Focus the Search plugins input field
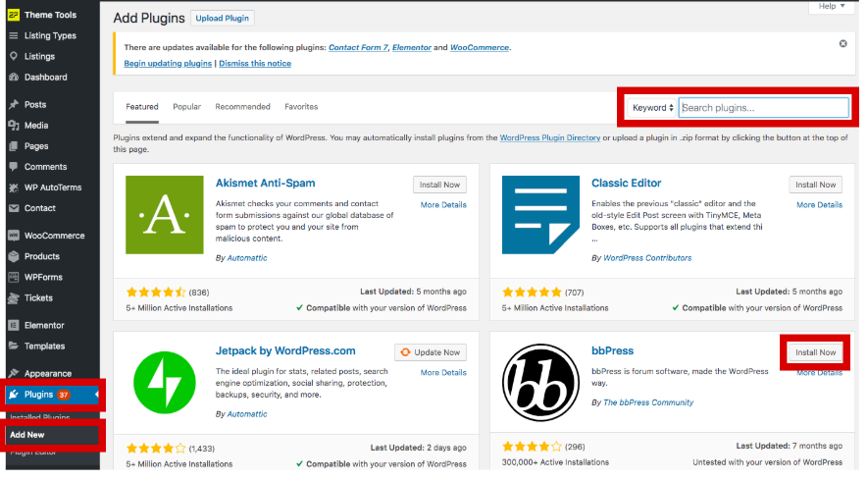Viewport: 868px width, 481px height. click(x=763, y=108)
